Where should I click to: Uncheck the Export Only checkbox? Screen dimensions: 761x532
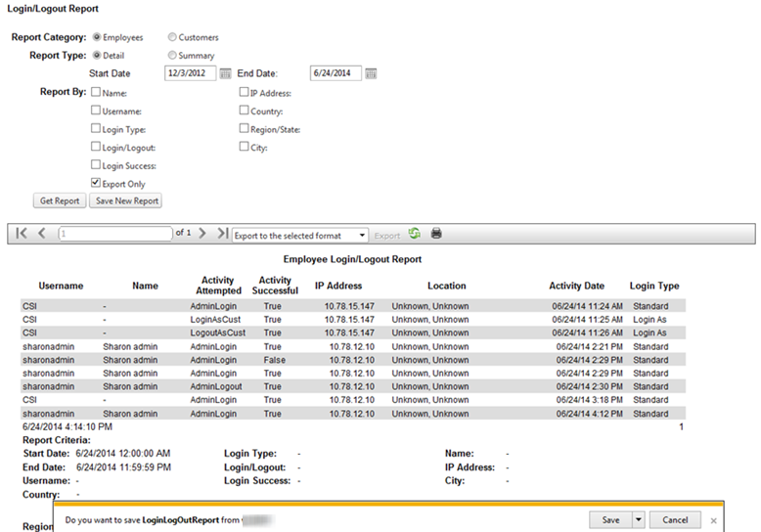pos(96,183)
